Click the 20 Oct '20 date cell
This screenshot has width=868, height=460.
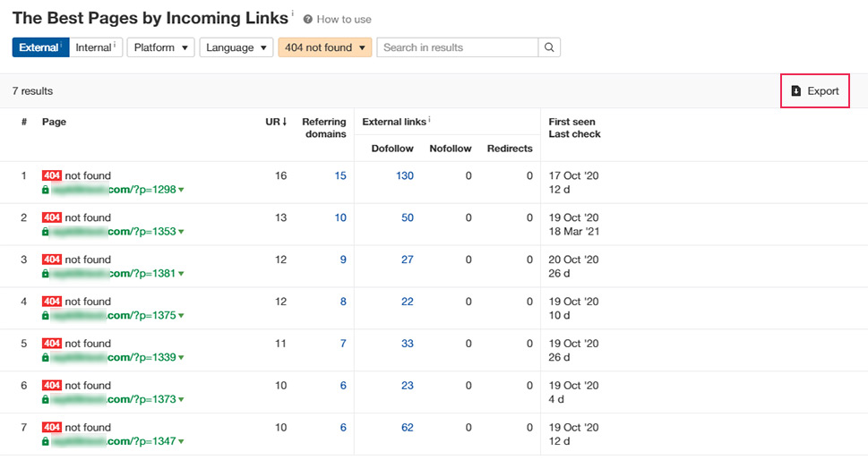tap(573, 260)
